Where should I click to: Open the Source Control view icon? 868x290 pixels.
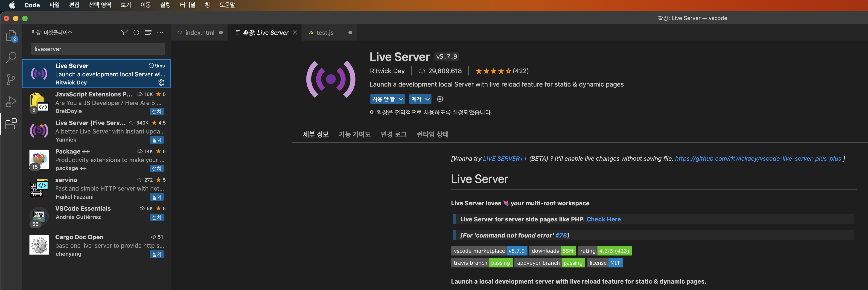point(11,79)
